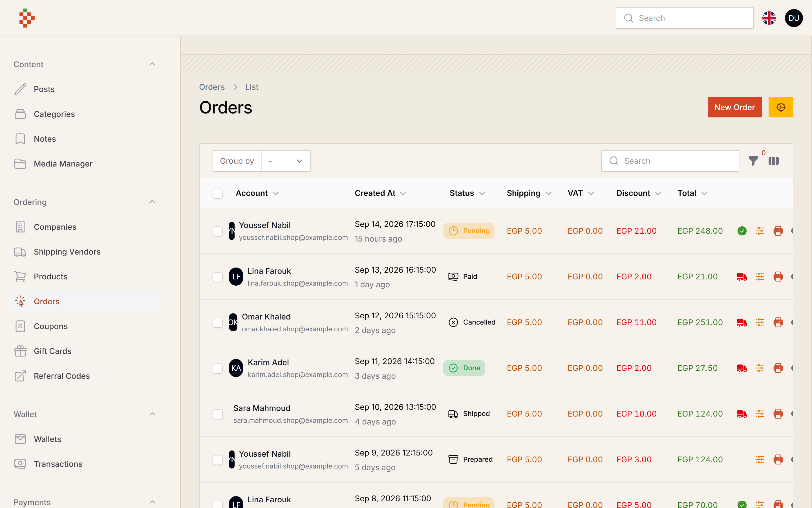Collapse the Ordering sidebar section
812x508 pixels.
152,202
